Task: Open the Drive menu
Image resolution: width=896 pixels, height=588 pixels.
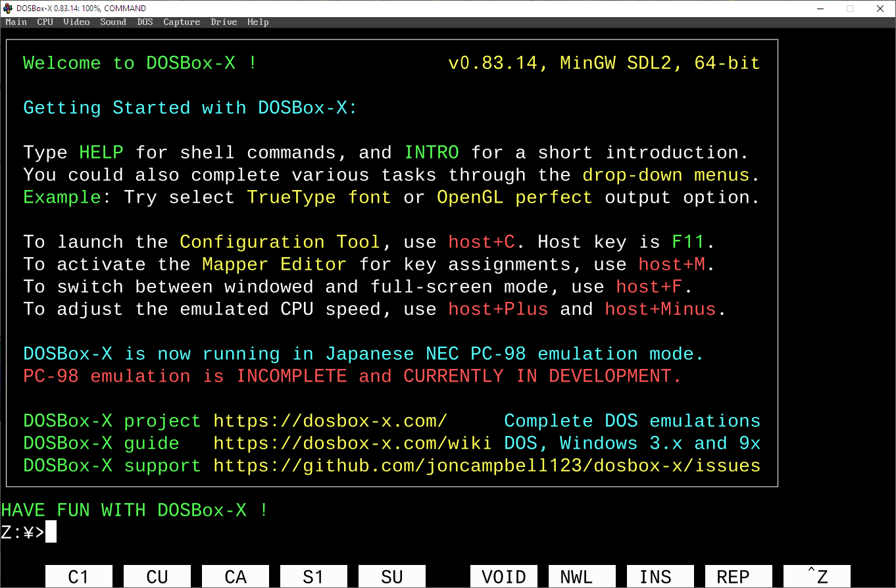Action: (x=224, y=22)
